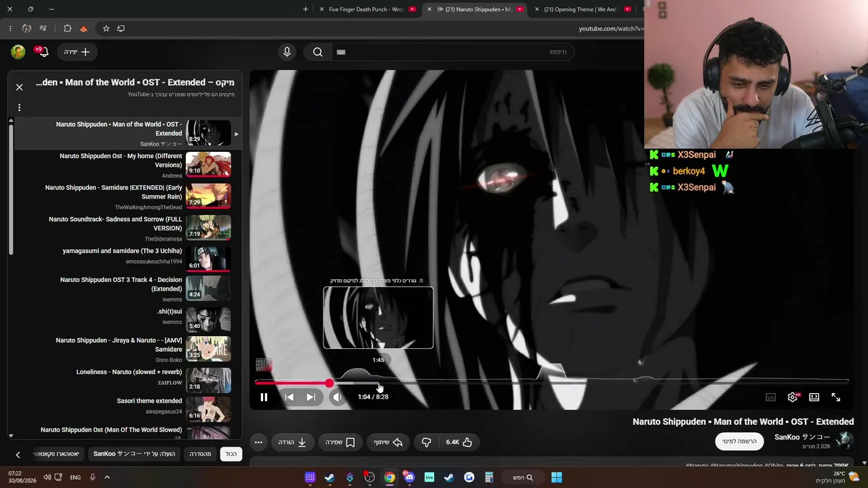Enter fullscreen from the player controls
Screen dimensions: 868x488
pyautogui.click(x=835, y=397)
